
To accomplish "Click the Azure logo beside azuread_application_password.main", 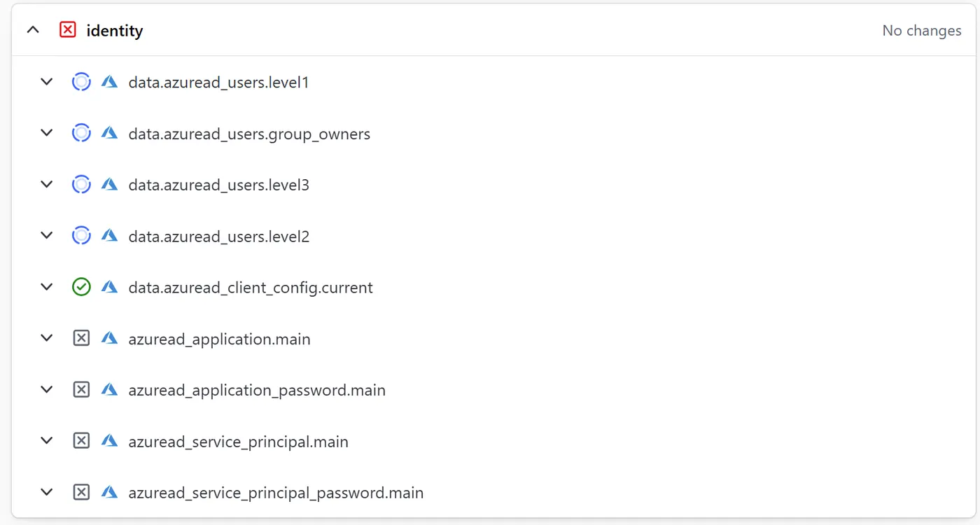I will pyautogui.click(x=109, y=390).
